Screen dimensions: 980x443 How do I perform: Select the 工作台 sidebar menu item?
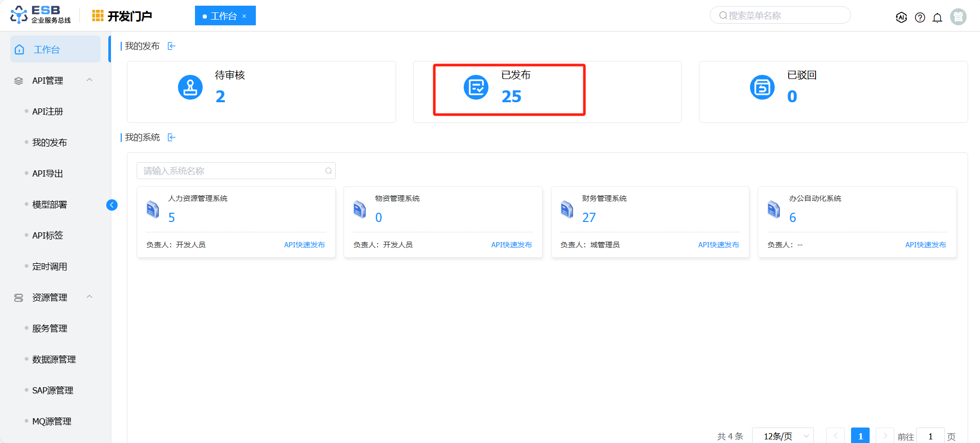(55, 50)
